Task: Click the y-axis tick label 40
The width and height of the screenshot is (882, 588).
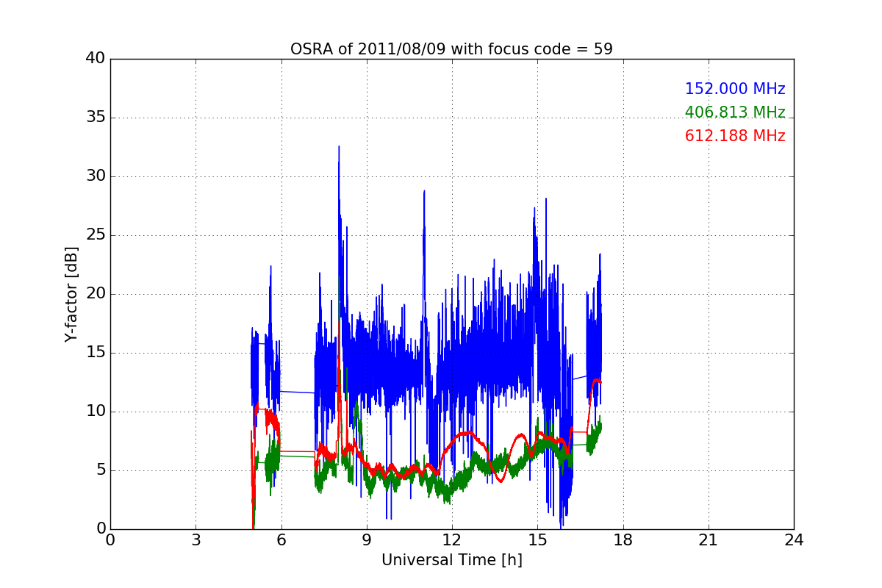Action: click(96, 59)
